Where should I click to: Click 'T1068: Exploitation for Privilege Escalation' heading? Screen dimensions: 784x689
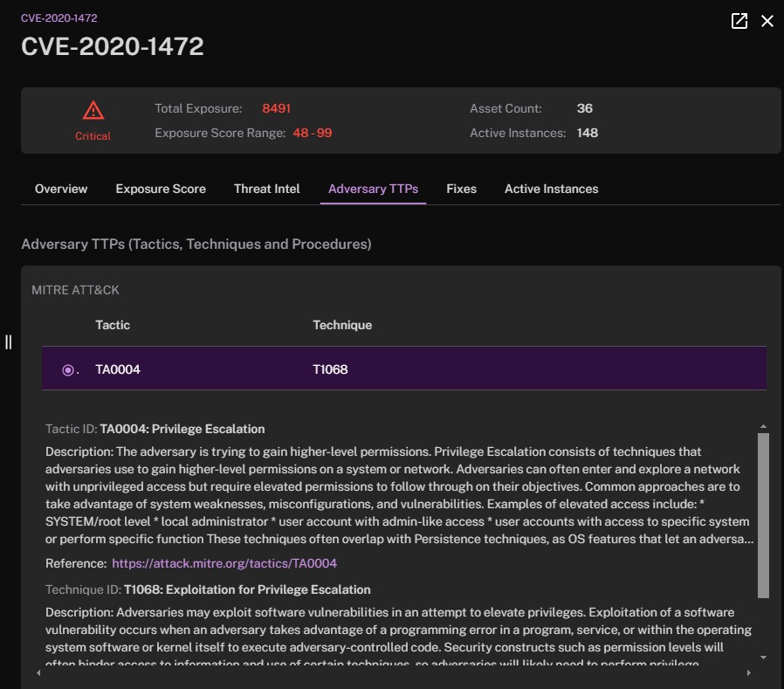[x=247, y=589]
